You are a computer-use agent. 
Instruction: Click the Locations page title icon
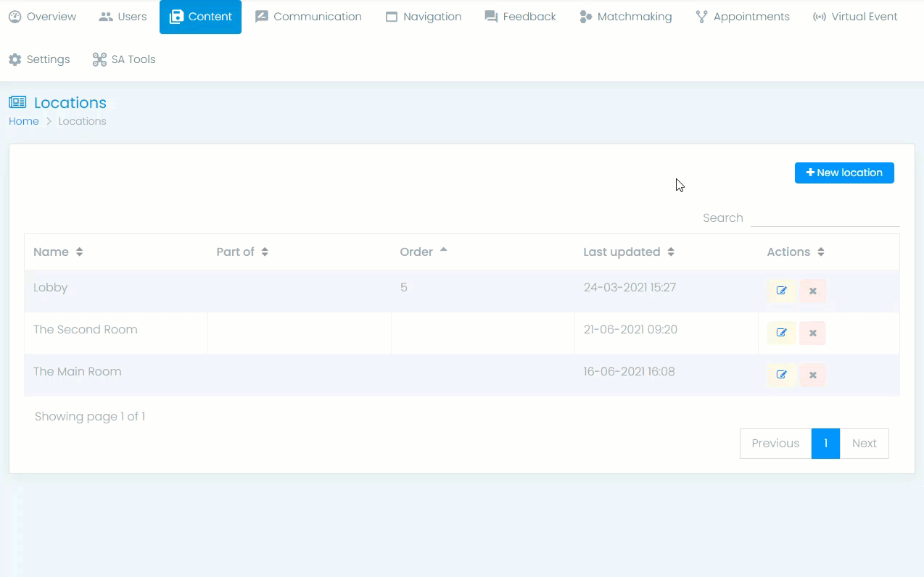coord(17,102)
